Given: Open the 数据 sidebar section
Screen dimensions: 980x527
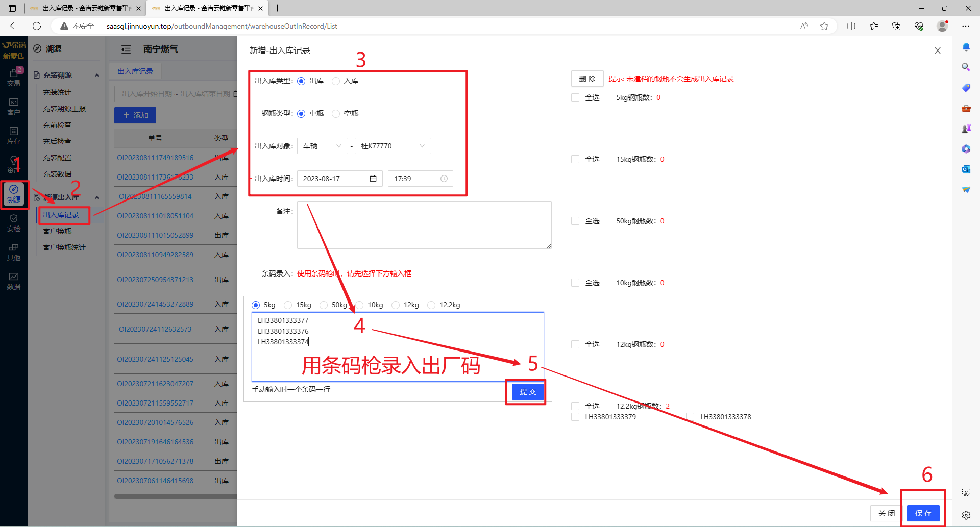Looking at the screenshot, I should 14,281.
